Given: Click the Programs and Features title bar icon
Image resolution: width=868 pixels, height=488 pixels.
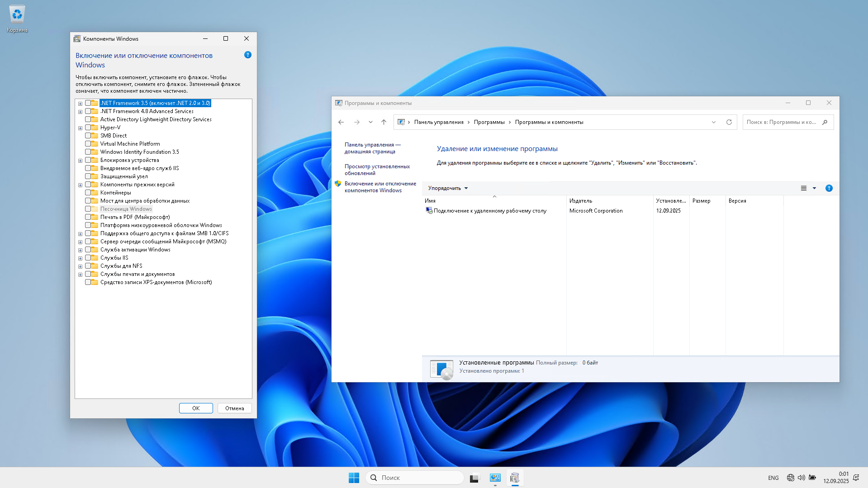Looking at the screenshot, I should 339,103.
